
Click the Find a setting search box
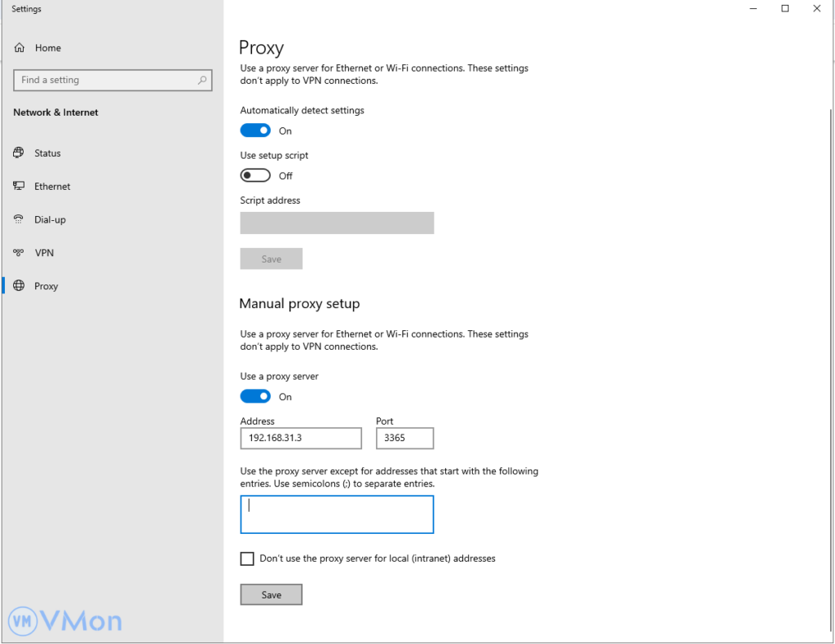pos(106,80)
